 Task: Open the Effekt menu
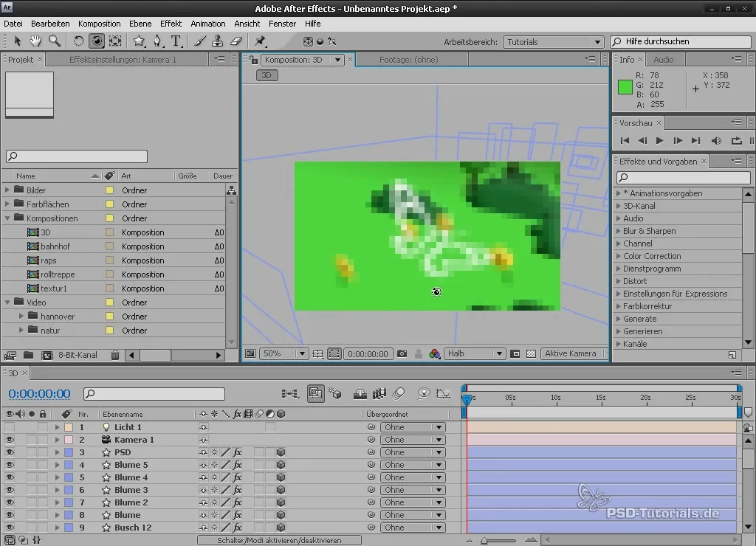tap(171, 24)
